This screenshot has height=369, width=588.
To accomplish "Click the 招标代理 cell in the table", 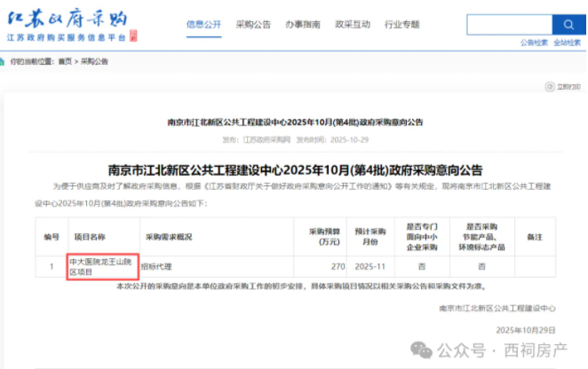I will point(162,263).
